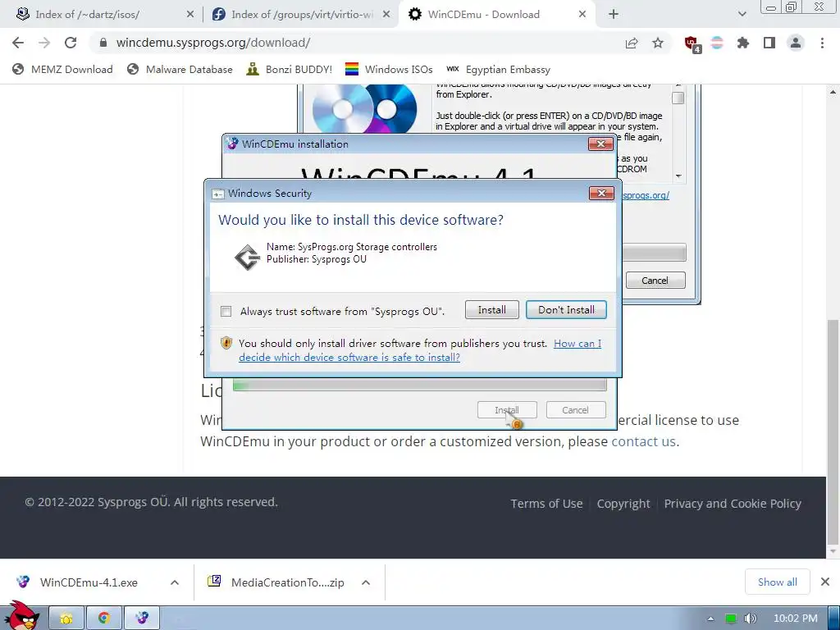Click the installation progress bar
This screenshot has height=630, width=840.
click(x=419, y=385)
